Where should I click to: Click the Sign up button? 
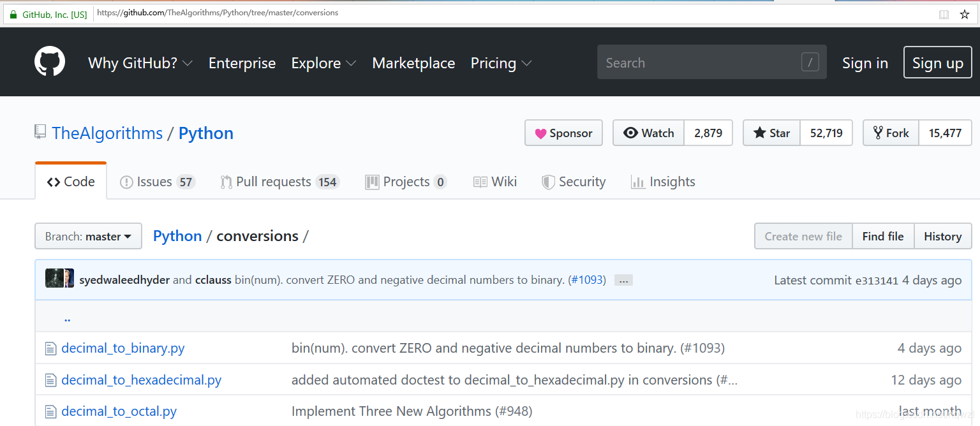tap(938, 62)
